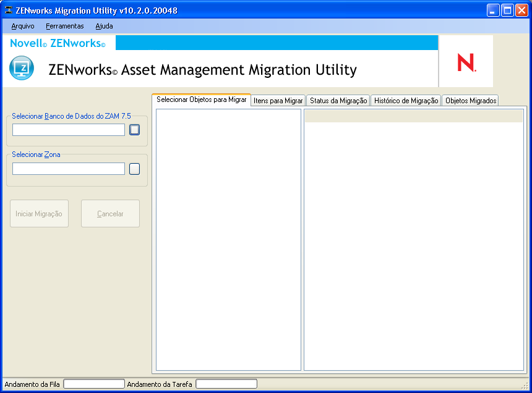The width and height of the screenshot is (532, 393).
Task: Minimize the Migration Utility window
Action: click(492, 11)
